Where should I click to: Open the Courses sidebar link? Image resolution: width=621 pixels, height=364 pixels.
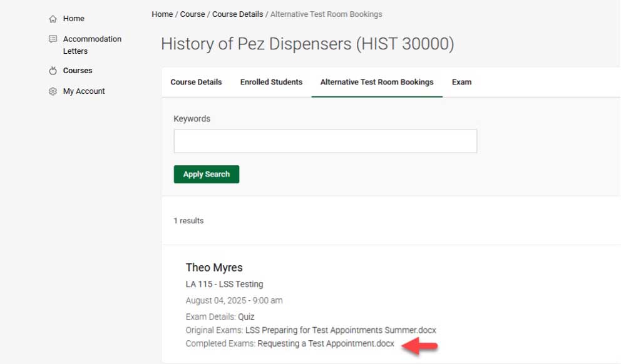point(78,71)
